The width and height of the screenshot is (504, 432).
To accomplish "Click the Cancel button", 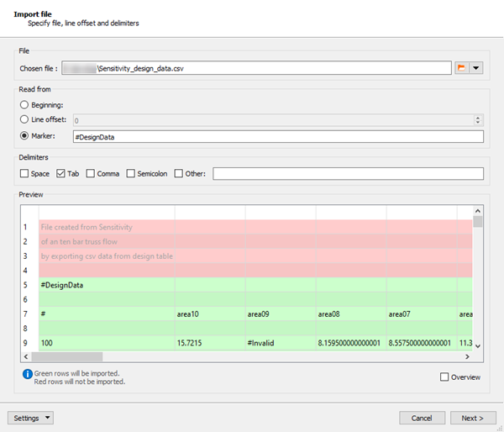I will pyautogui.click(x=422, y=418).
